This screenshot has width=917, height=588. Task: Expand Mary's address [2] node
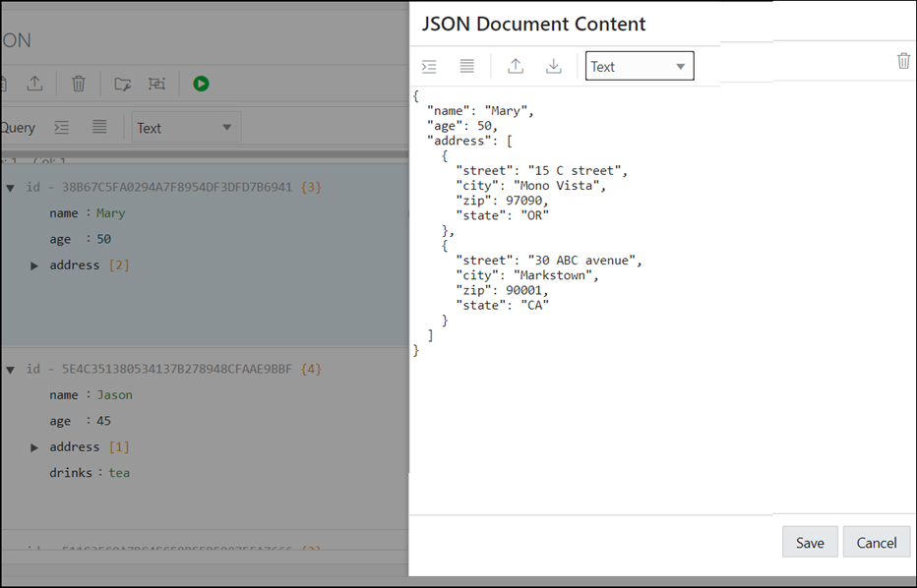(33, 265)
